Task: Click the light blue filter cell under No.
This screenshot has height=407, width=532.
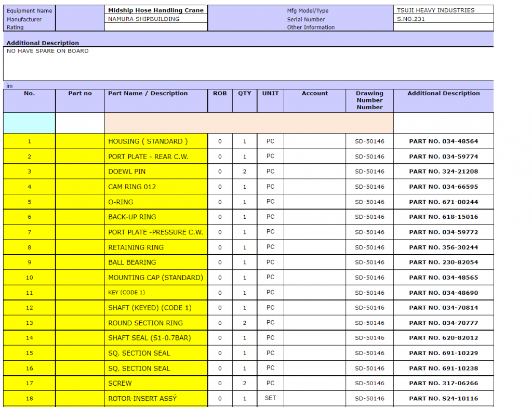Action: pos(30,123)
